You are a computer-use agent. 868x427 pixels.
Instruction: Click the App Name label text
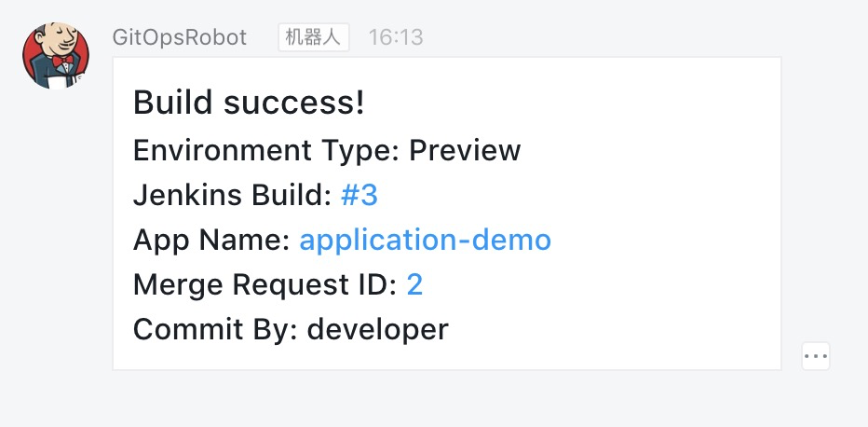[x=212, y=241]
